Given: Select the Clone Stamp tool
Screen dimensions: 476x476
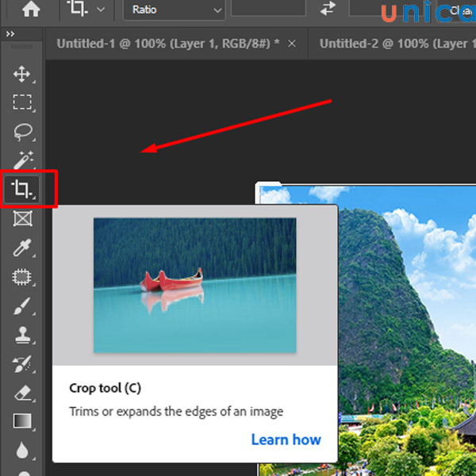Looking at the screenshot, I should (22, 335).
